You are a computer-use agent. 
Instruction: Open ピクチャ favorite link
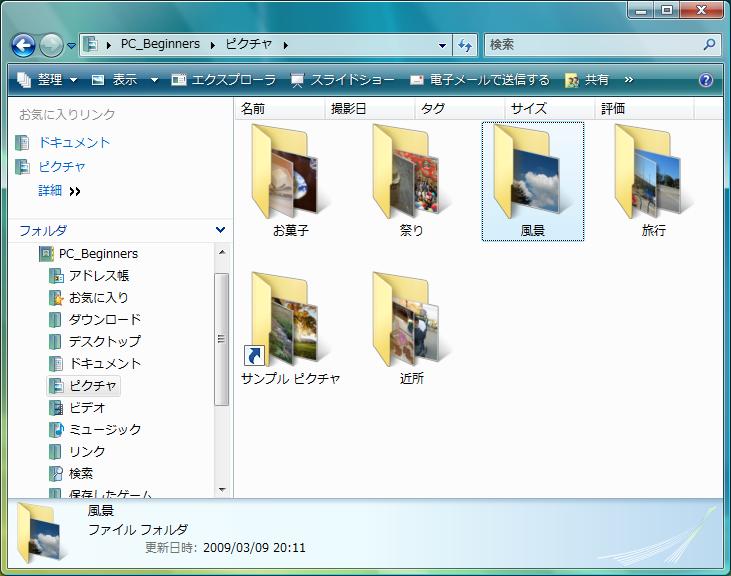point(62,167)
